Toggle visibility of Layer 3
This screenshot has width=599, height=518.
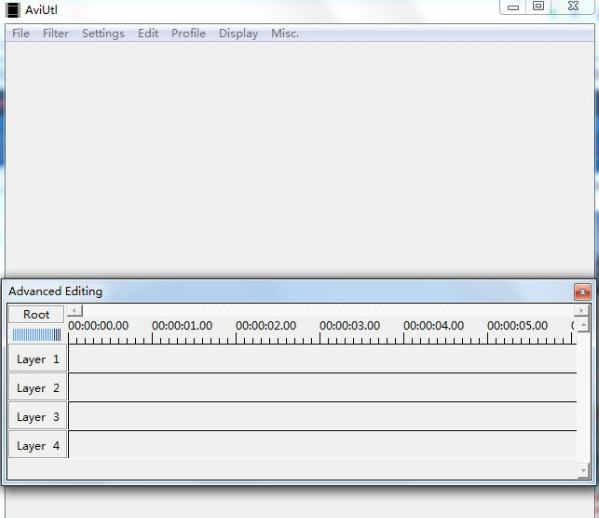[x=37, y=417]
